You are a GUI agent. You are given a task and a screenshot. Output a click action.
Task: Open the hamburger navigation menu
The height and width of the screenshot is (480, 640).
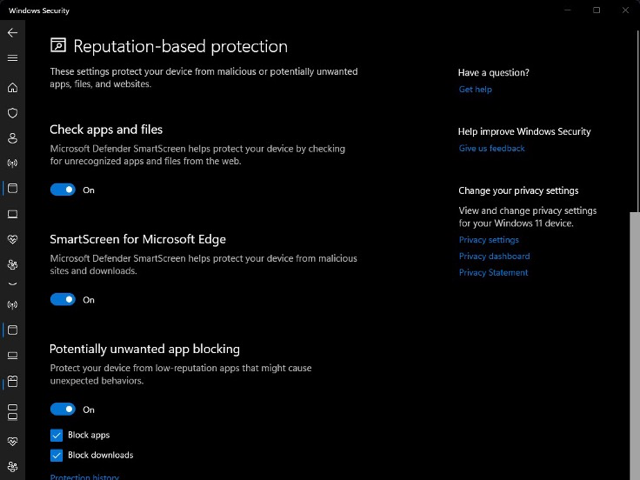(13, 58)
